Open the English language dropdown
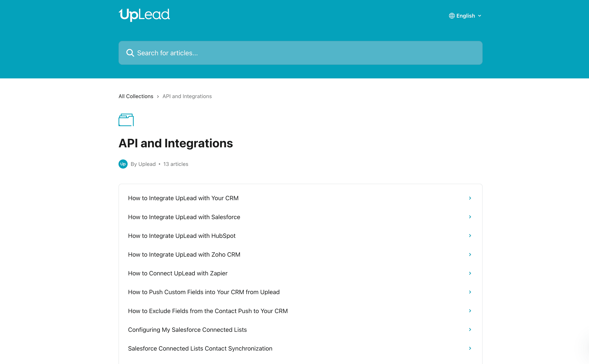Screen dimensions: 589x364 tap(465, 16)
